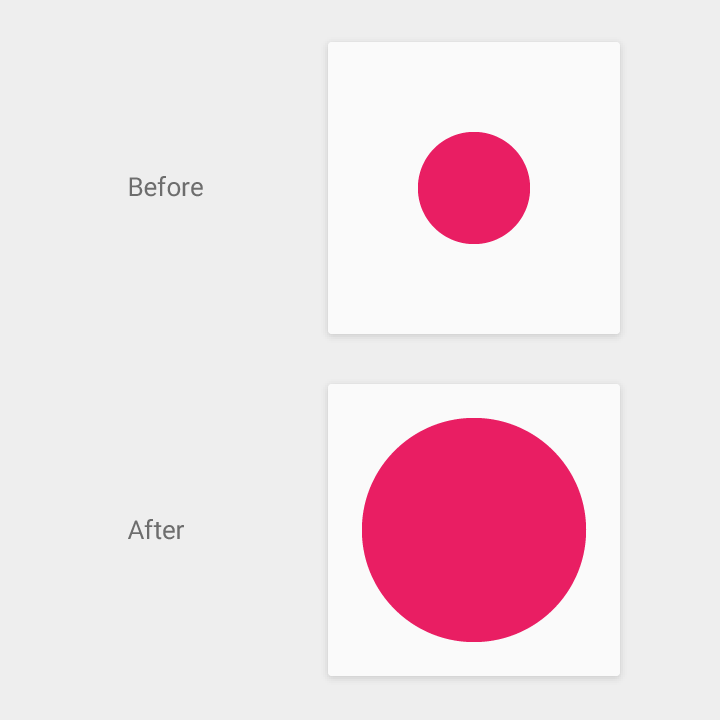
Task: Click white space above the small circle
Action: (x=474, y=87)
